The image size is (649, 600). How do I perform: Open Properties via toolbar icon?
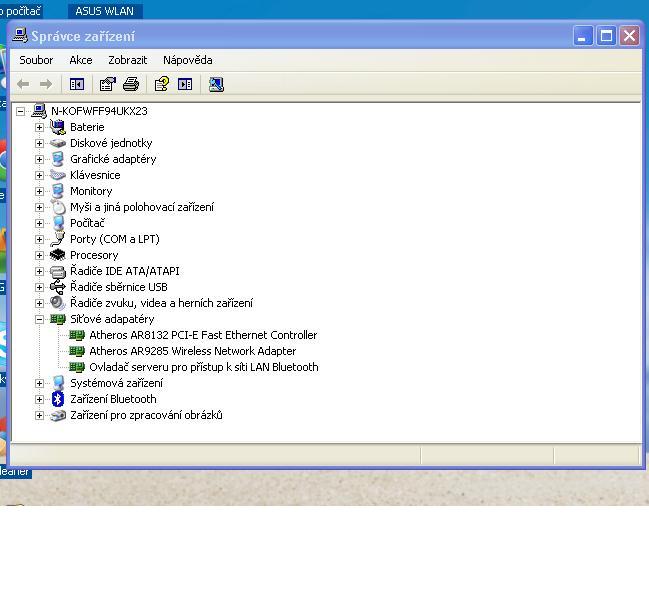click(108, 85)
